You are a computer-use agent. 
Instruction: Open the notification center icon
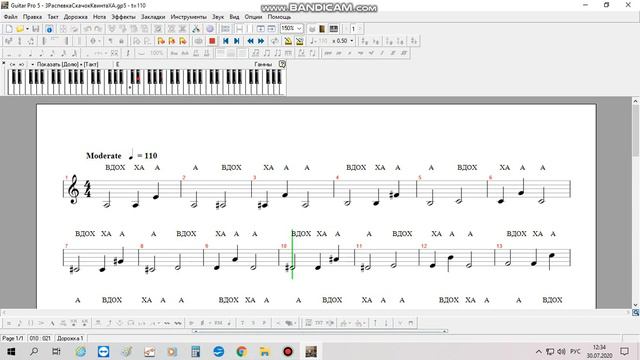click(x=624, y=351)
